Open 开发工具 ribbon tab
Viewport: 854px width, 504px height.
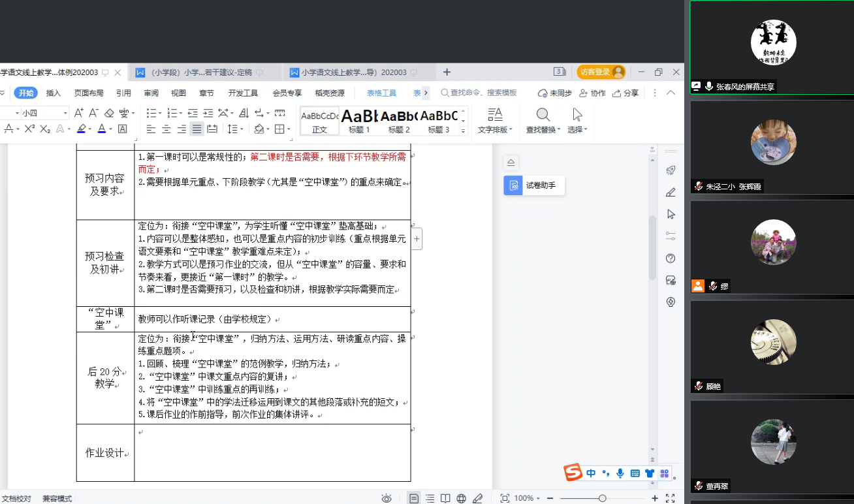pos(243,93)
